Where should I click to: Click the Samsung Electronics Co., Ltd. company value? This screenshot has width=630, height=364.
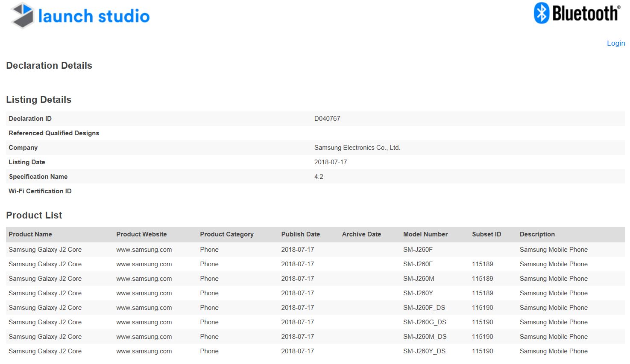[357, 148]
